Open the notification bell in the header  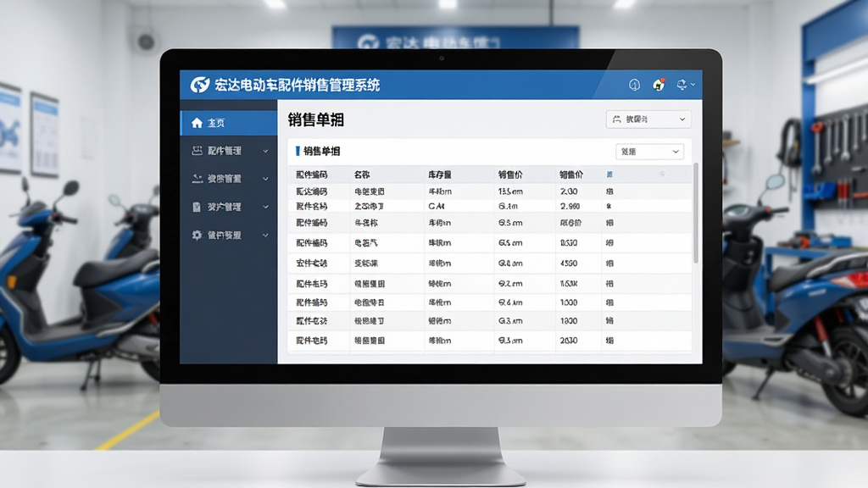pyautogui.click(x=634, y=85)
